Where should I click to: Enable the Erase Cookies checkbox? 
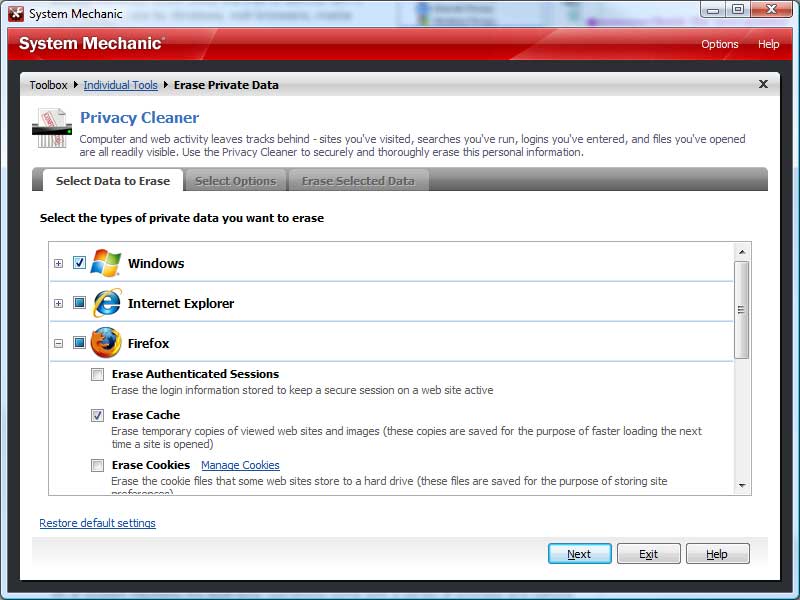coord(97,465)
